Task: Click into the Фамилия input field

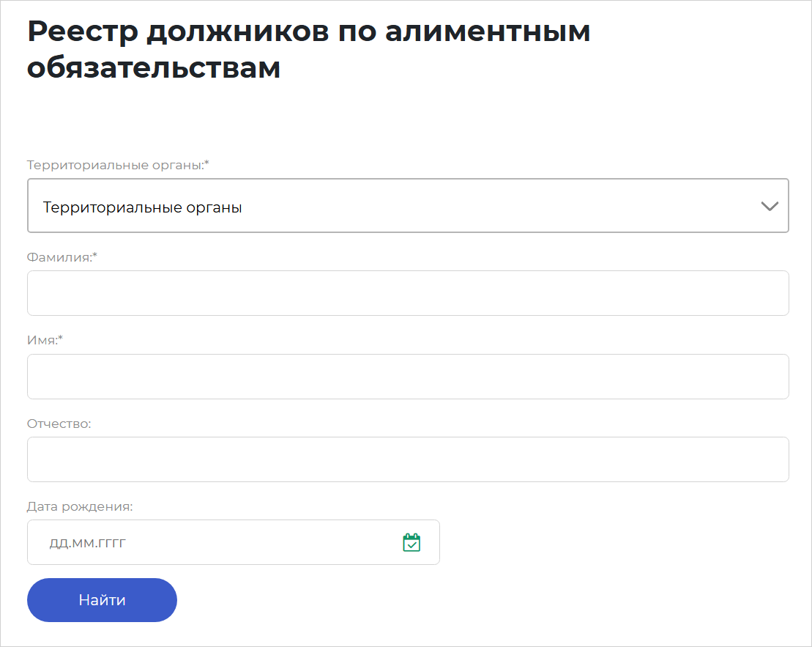Action: [408, 293]
